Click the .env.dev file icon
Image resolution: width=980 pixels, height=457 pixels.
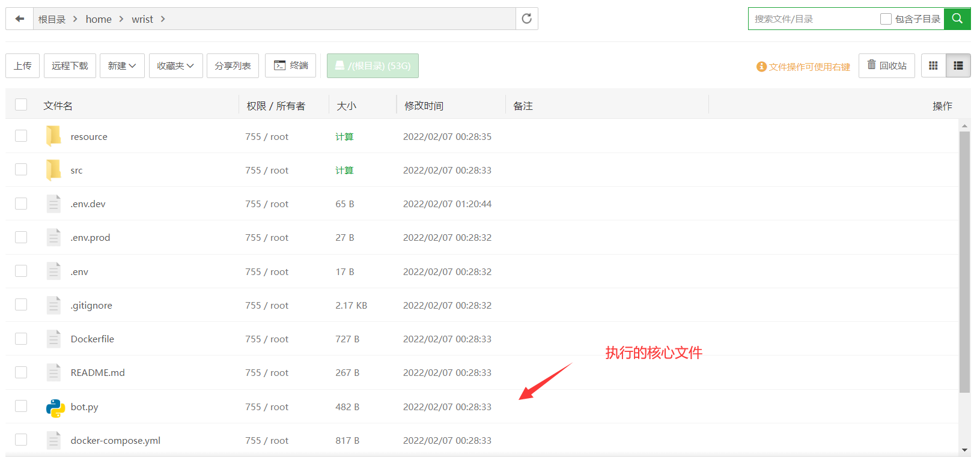53,204
